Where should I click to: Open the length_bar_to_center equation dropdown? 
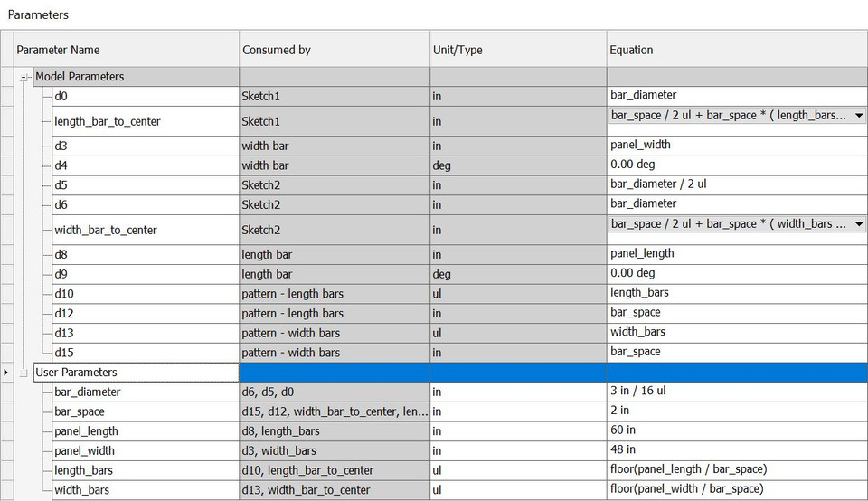tap(858, 116)
